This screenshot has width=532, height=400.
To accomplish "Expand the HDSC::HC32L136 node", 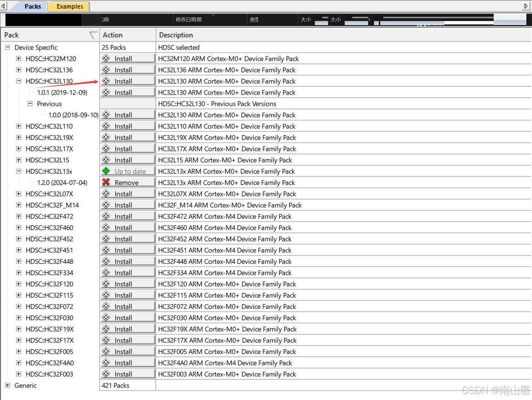I will pos(18,70).
